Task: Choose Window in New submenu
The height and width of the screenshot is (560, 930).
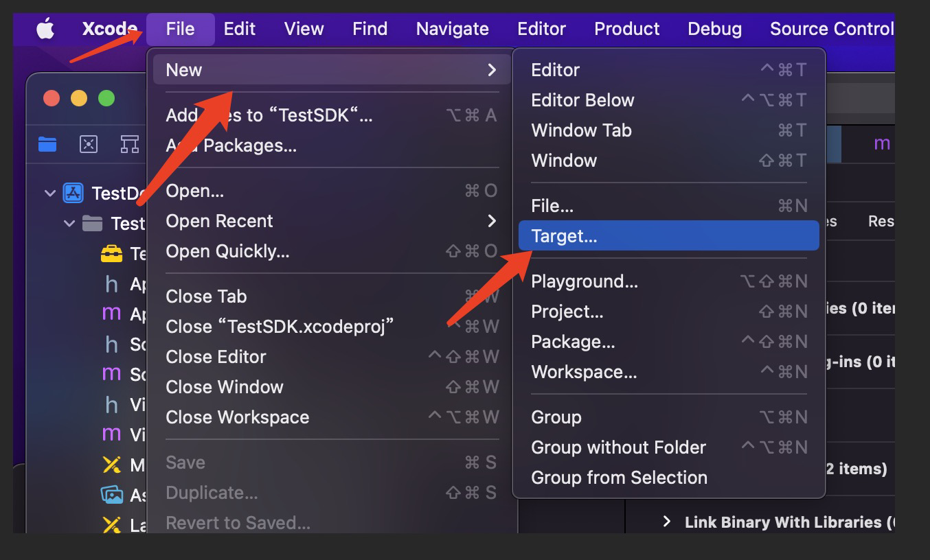Action: 669,161
